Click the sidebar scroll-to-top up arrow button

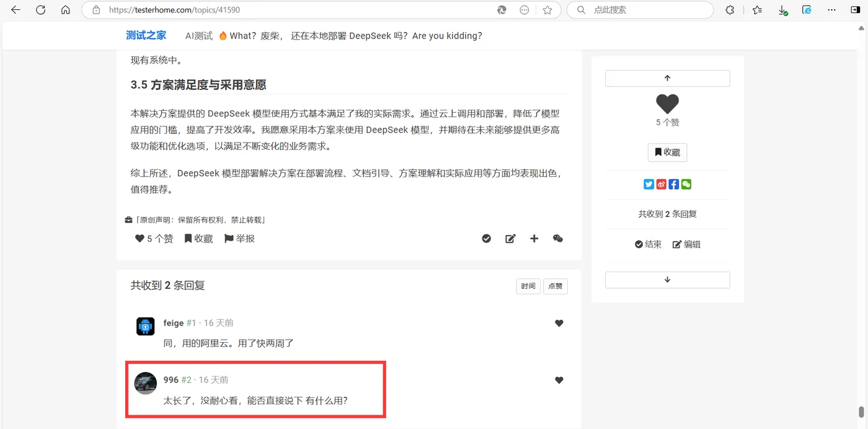pos(668,78)
